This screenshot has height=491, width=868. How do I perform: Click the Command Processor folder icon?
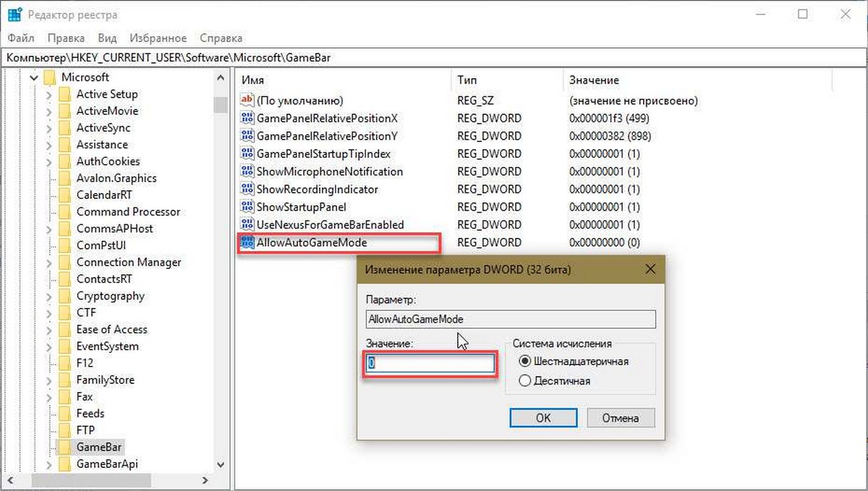[64, 211]
